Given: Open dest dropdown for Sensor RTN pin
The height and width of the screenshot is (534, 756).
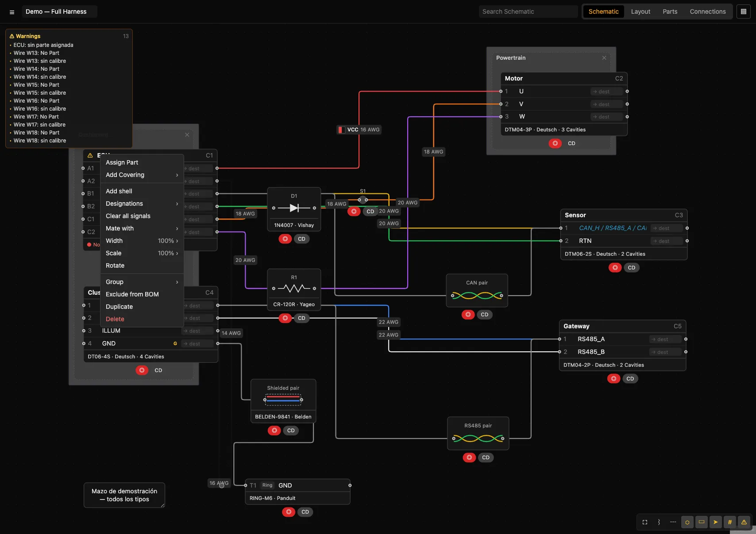Looking at the screenshot, I should pos(667,241).
